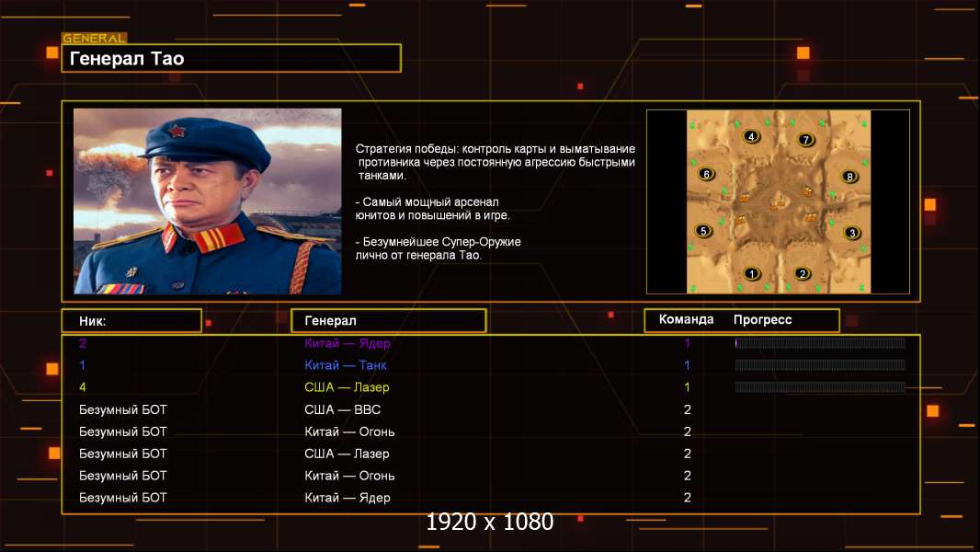Click the "Стратегия победы" description paragraph
Screen dimensions: 980x552
coord(496,162)
